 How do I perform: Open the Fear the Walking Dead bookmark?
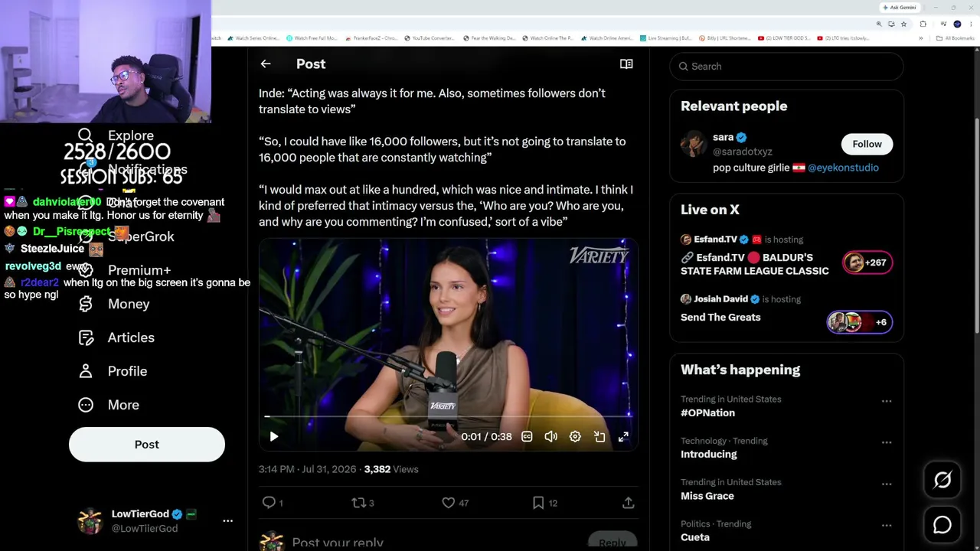[490, 38]
